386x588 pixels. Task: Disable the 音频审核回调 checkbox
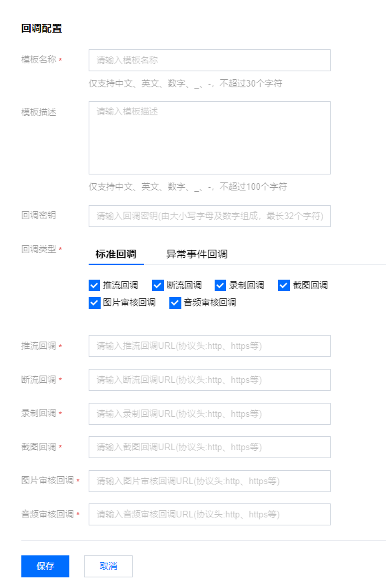pos(175,302)
